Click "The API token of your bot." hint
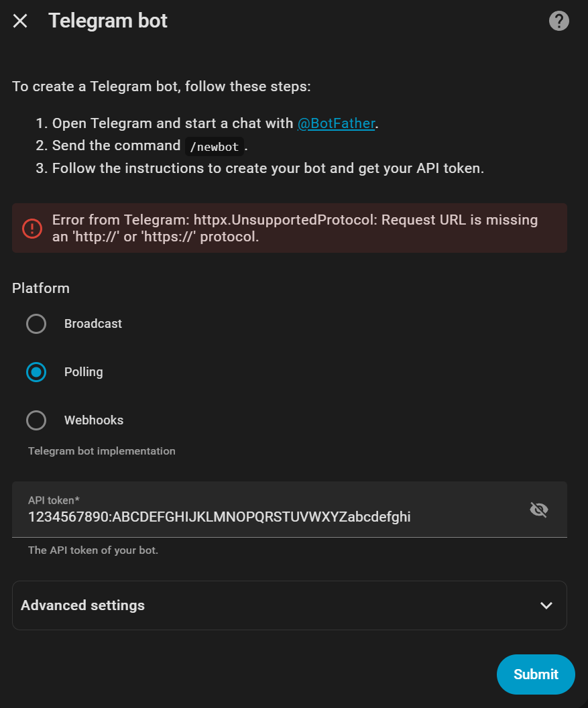This screenshot has height=708, width=588. click(93, 550)
